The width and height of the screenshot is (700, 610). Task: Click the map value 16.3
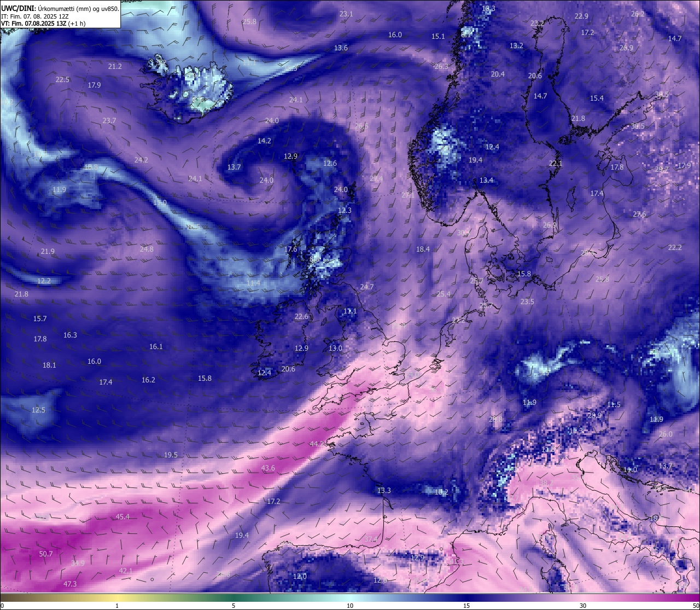(x=70, y=335)
